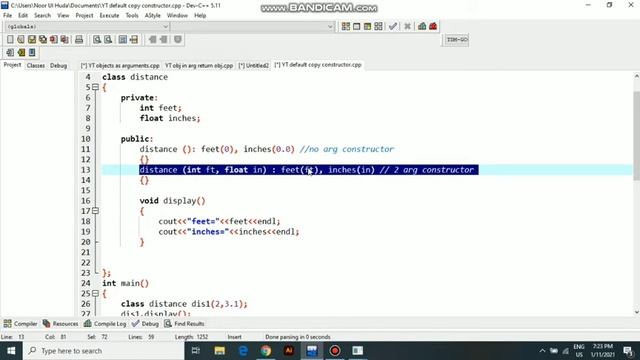Switch to the Debug side panel tab

58,65
